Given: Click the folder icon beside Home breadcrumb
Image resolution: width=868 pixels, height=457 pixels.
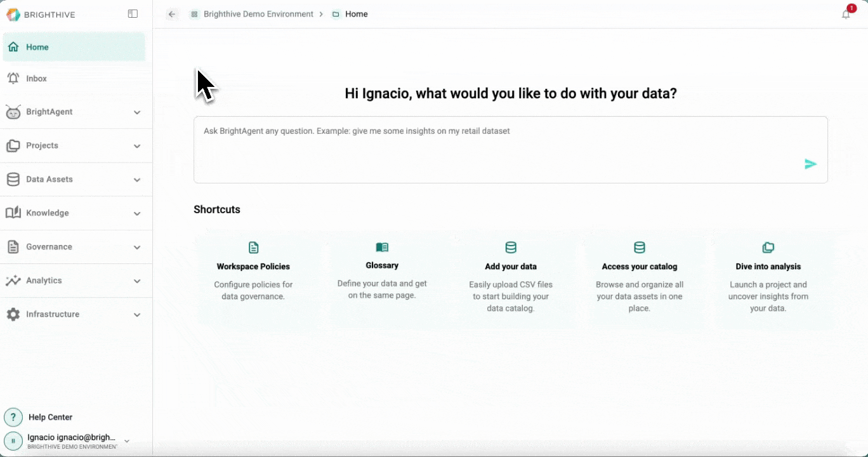Looking at the screenshot, I should point(336,14).
